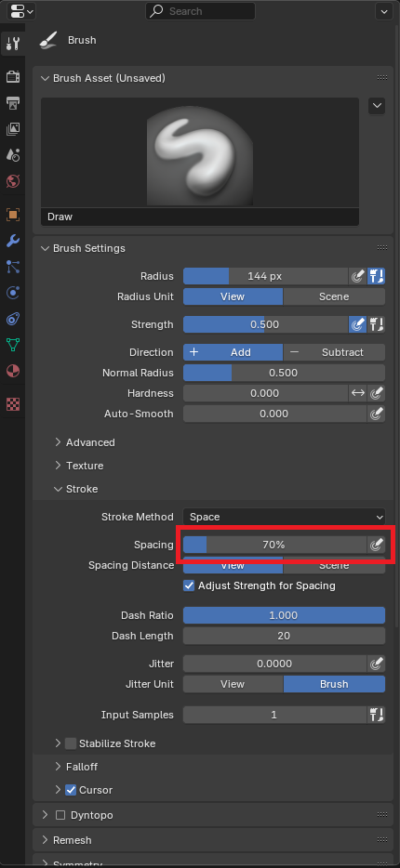Click the Hardness value field
This screenshot has width=400, height=868.
[x=265, y=393]
